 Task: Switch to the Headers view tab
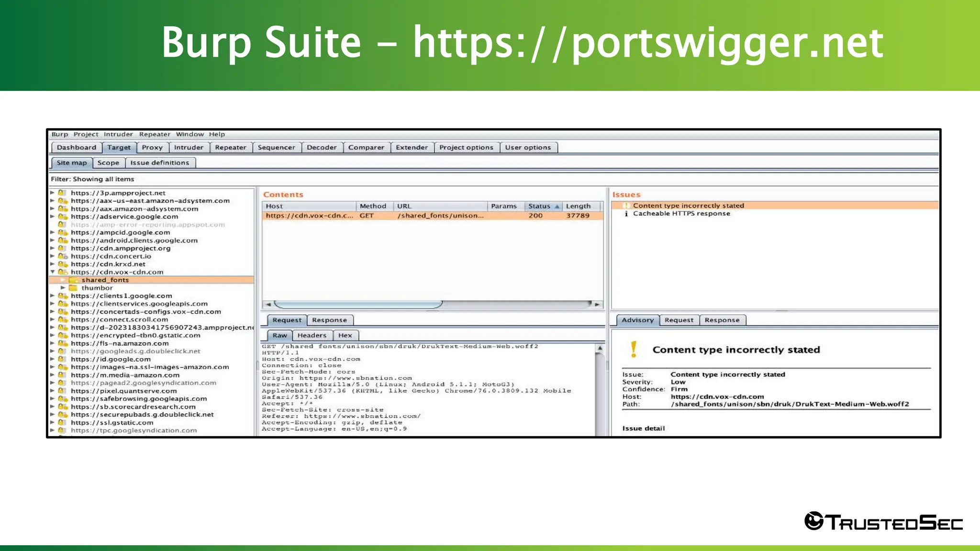coord(312,335)
